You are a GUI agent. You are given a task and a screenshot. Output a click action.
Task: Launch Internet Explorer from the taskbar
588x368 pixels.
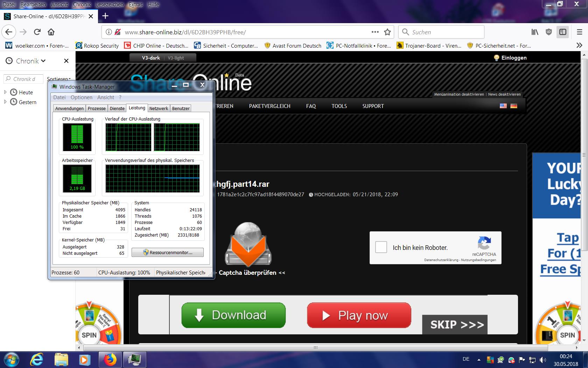click(36, 360)
